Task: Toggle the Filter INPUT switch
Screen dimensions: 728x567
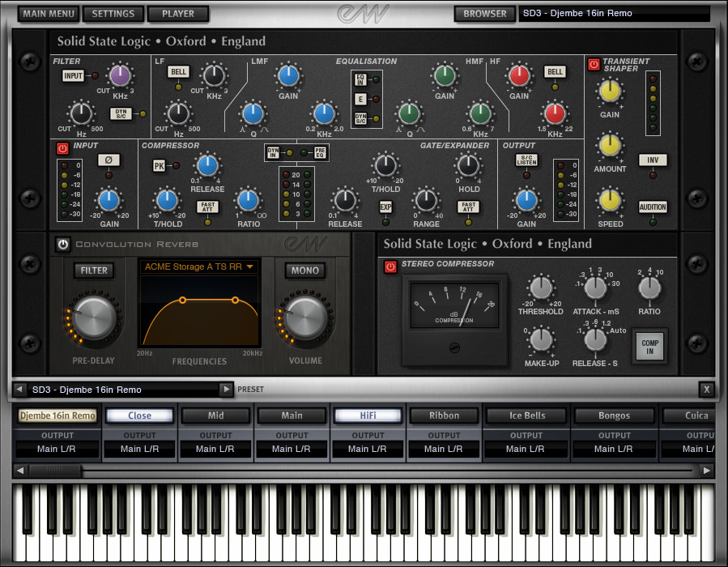Action: pos(74,75)
